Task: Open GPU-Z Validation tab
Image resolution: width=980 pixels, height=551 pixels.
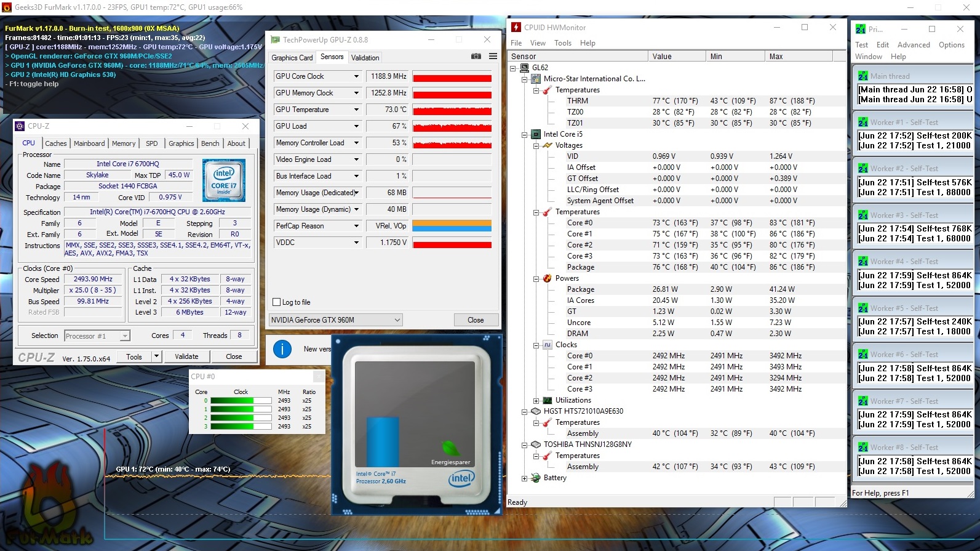Action: coord(365,57)
